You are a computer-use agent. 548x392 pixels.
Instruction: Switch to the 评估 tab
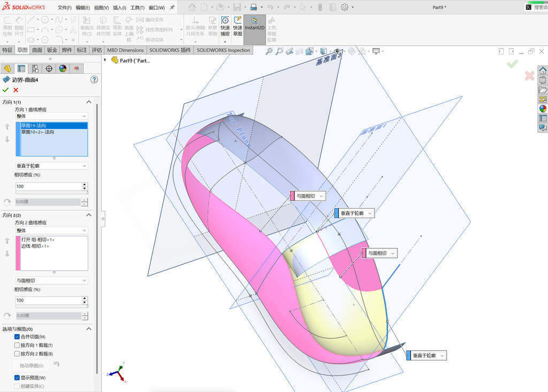[97, 50]
